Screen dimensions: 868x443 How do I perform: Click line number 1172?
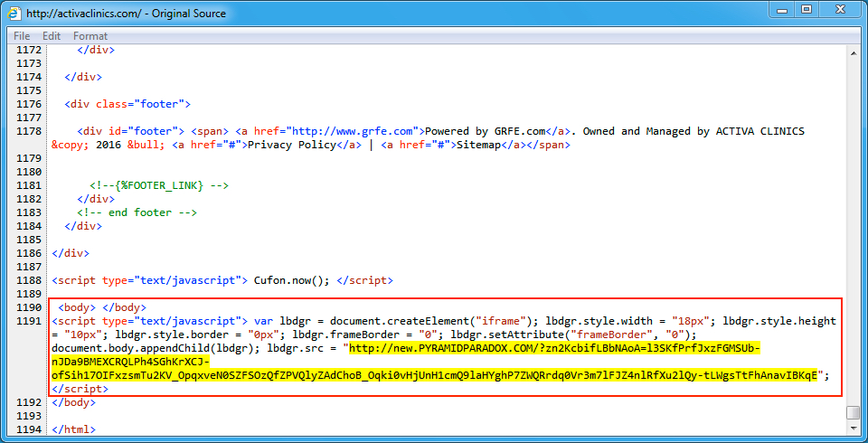tap(28, 50)
